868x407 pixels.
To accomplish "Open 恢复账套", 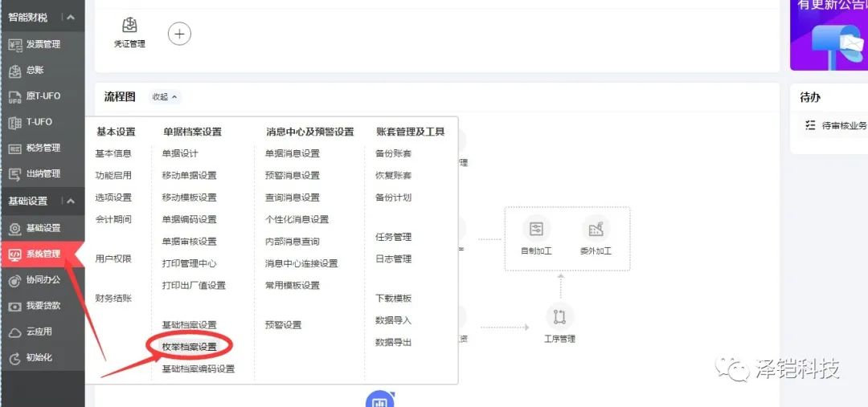I will [x=394, y=175].
